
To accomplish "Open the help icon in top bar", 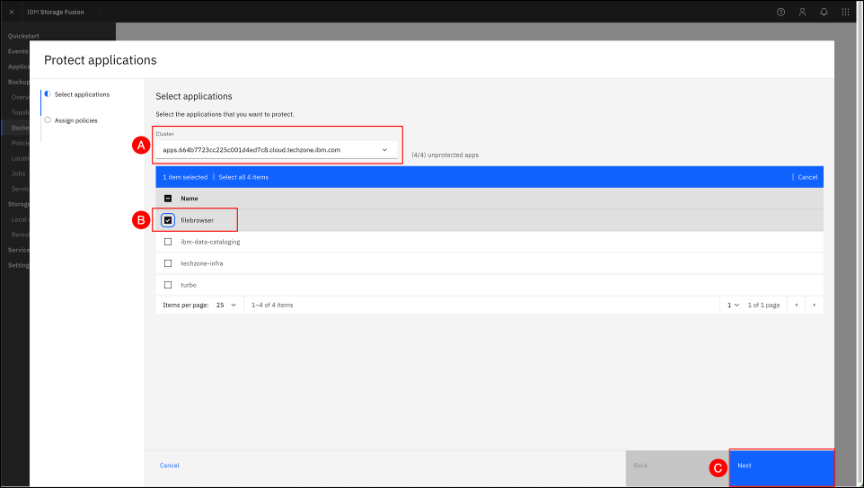I will pos(781,12).
